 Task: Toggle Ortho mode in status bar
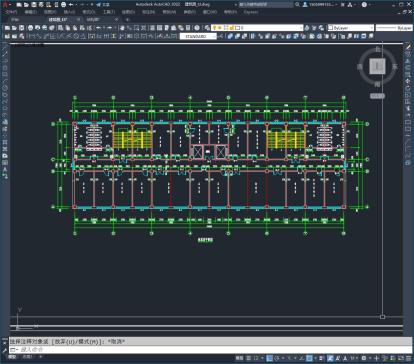coord(269,357)
